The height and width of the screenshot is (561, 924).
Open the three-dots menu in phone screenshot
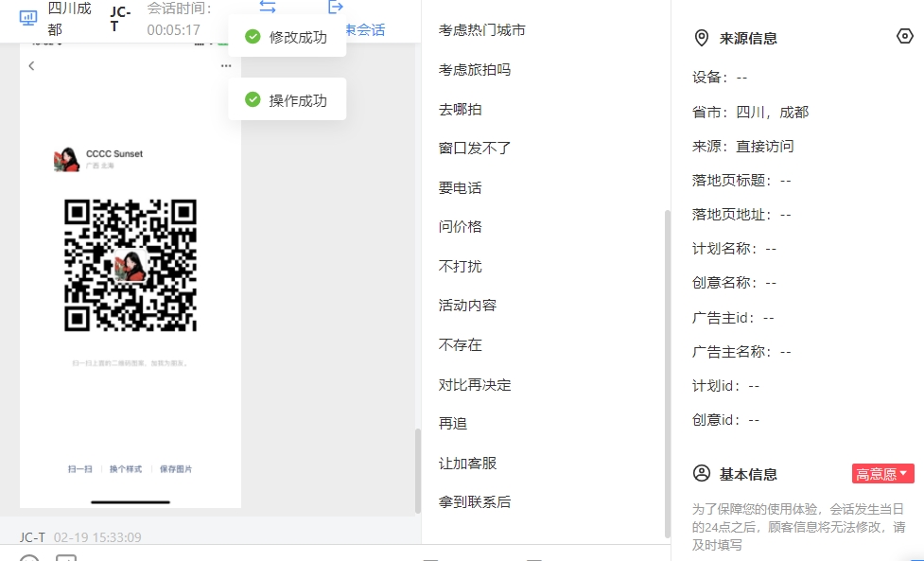(226, 66)
